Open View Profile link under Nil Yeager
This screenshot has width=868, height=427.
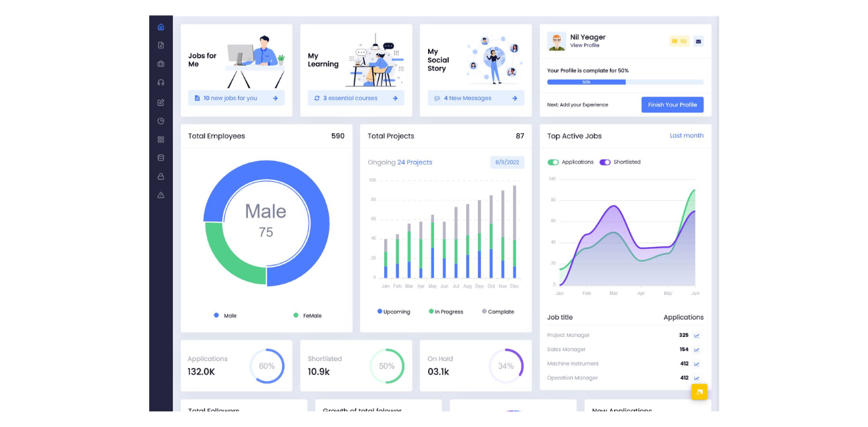point(584,45)
